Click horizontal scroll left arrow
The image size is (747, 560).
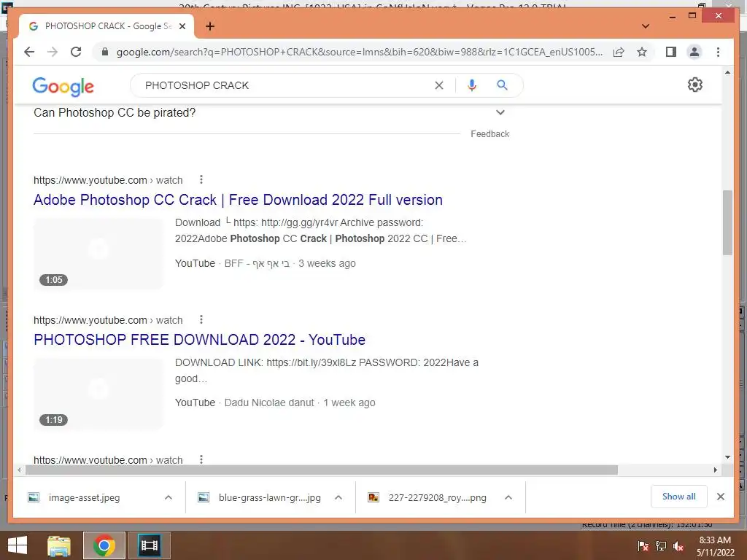point(19,470)
